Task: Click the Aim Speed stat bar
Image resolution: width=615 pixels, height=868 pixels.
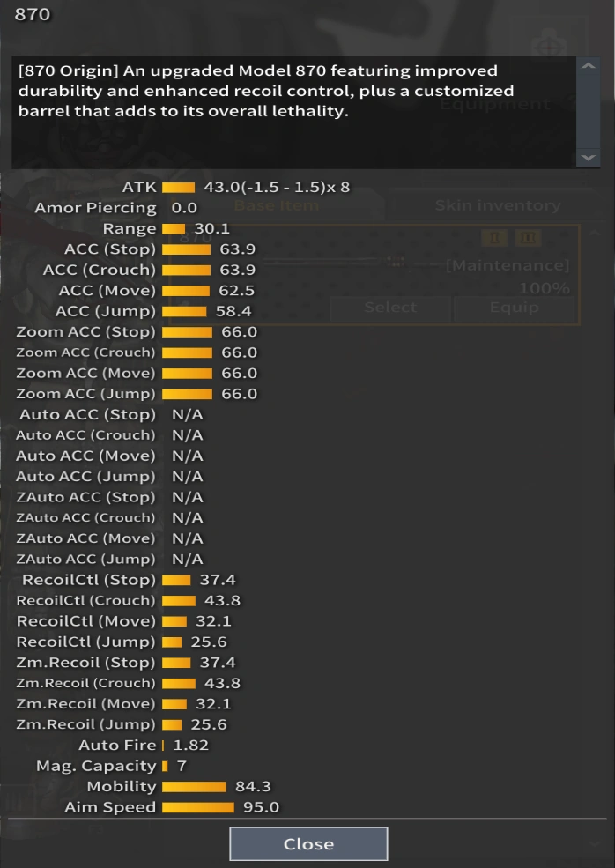Action: [x=198, y=807]
